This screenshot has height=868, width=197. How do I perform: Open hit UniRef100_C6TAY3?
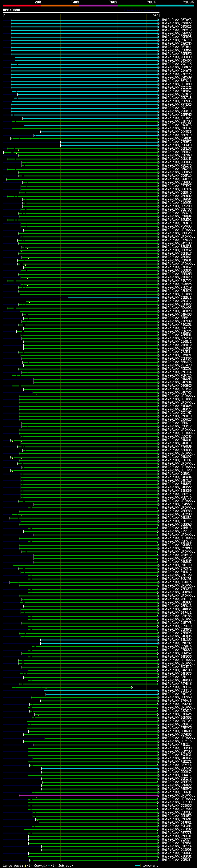click(176, 20)
